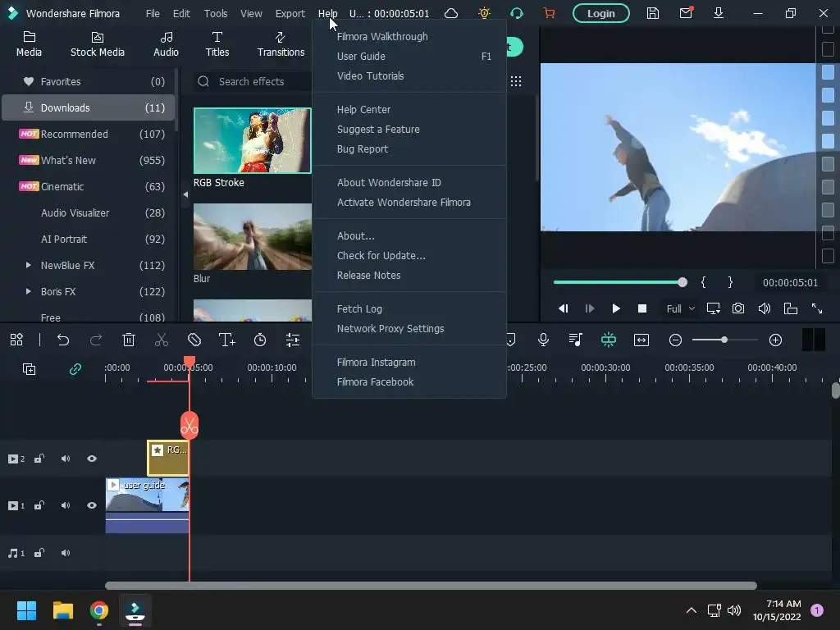The height and width of the screenshot is (630, 840).
Task: Click the tag crop icon
Action: click(x=194, y=340)
